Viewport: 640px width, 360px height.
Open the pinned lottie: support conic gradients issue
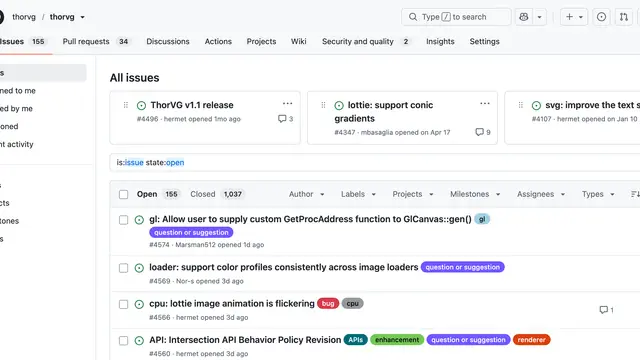384,111
